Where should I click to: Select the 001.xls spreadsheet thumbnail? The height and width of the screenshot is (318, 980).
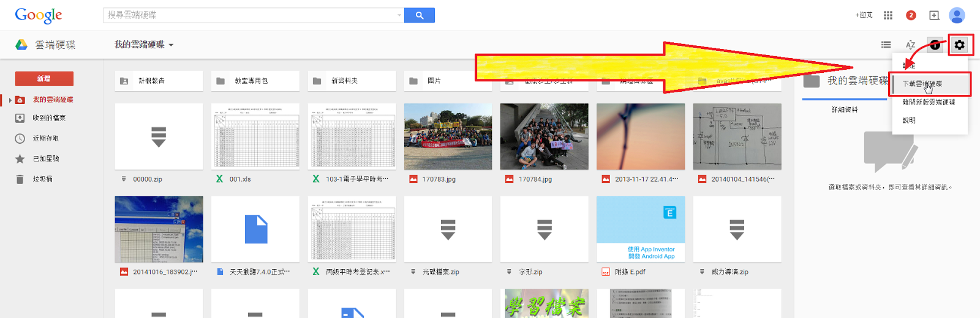tap(255, 136)
